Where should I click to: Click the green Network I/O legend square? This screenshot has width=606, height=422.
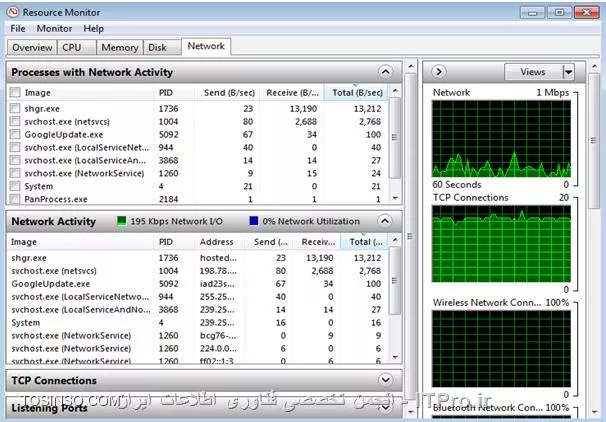(x=121, y=221)
